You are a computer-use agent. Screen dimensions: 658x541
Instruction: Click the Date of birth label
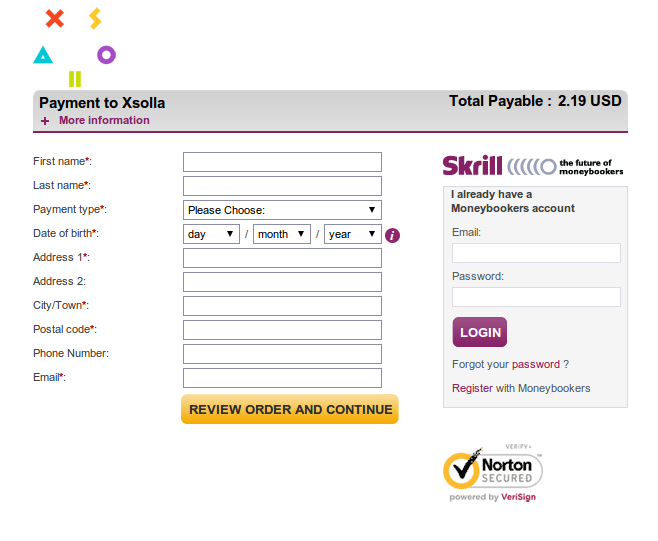click(x=66, y=233)
